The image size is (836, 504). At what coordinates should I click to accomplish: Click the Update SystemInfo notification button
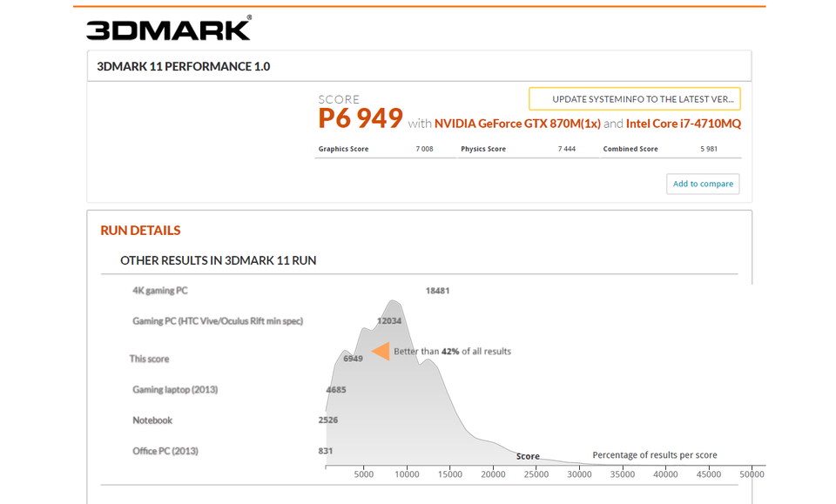635,99
